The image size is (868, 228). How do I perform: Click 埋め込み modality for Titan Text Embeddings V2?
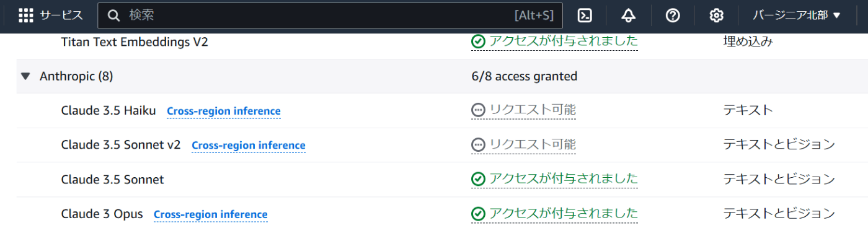pyautogui.click(x=748, y=42)
